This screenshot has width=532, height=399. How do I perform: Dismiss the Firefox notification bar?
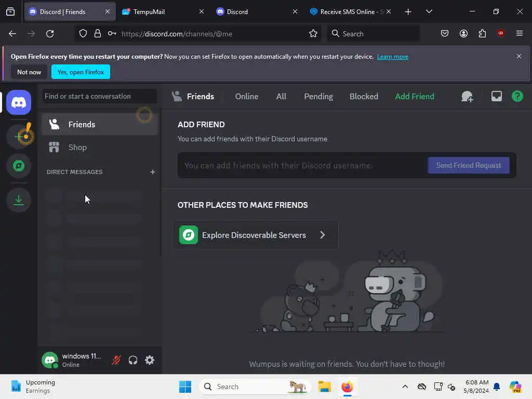(518, 56)
